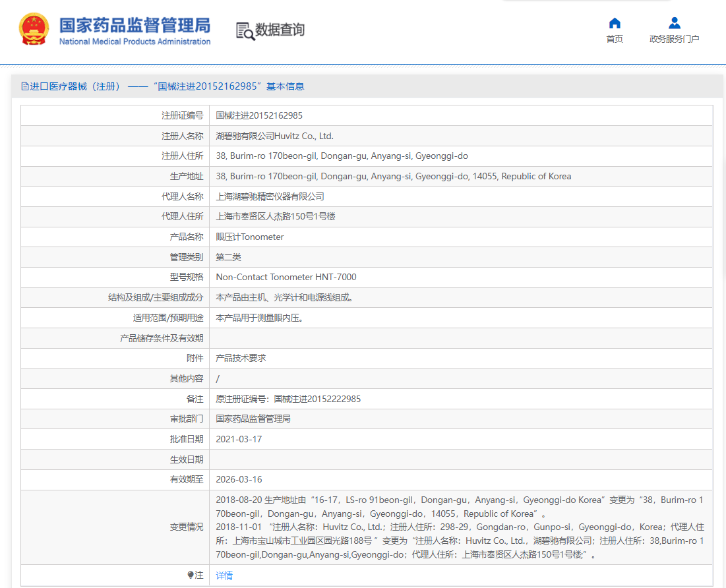Select 国家药品监督管理局 in the 审批部门 row

pos(253,419)
